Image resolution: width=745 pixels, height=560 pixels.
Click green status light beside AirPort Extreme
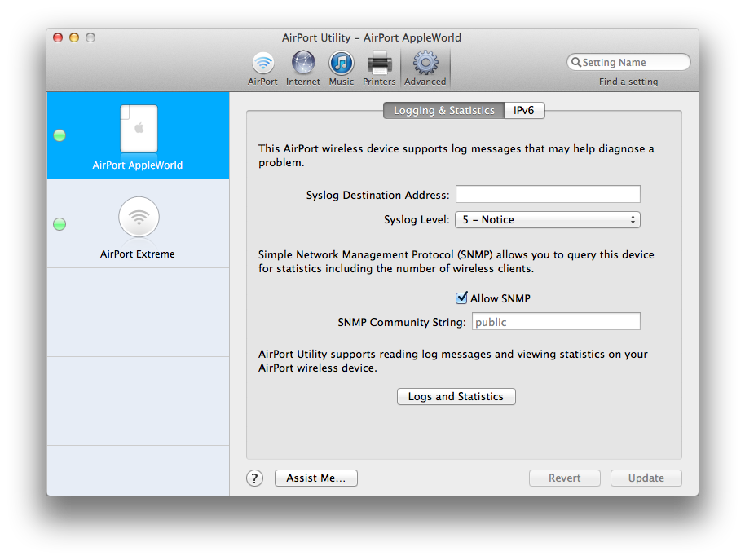click(60, 224)
